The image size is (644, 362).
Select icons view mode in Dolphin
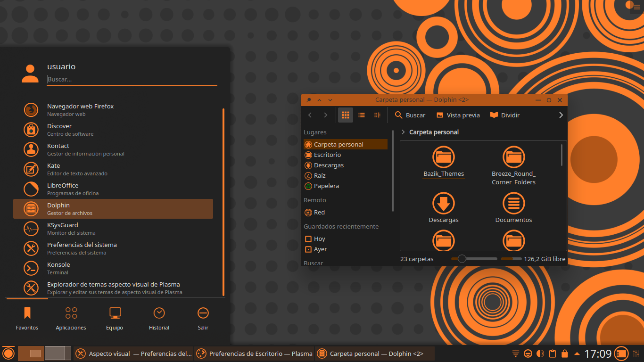(346, 115)
